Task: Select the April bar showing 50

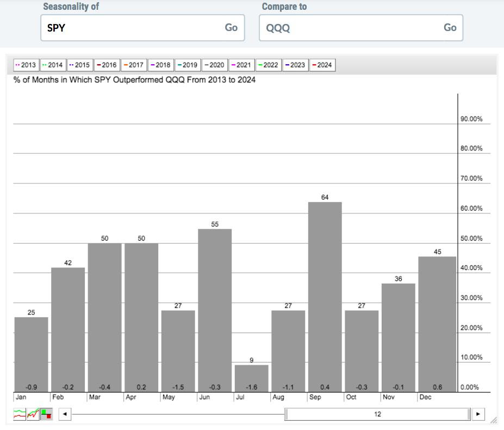Action: (x=141, y=317)
